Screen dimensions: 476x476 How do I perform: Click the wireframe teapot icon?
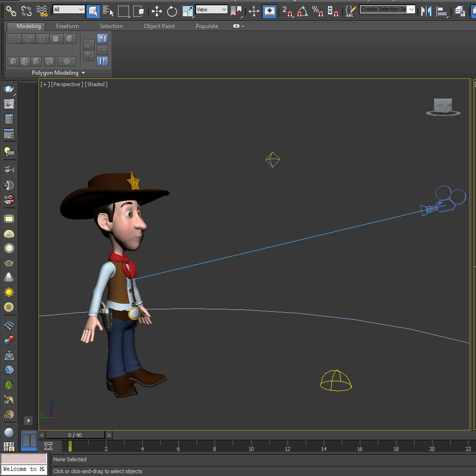pos(9,263)
